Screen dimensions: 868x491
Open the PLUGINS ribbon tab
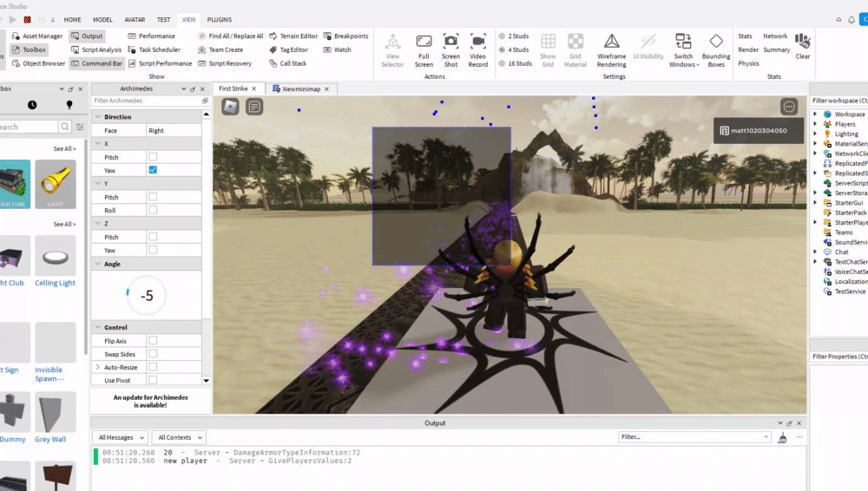220,19
